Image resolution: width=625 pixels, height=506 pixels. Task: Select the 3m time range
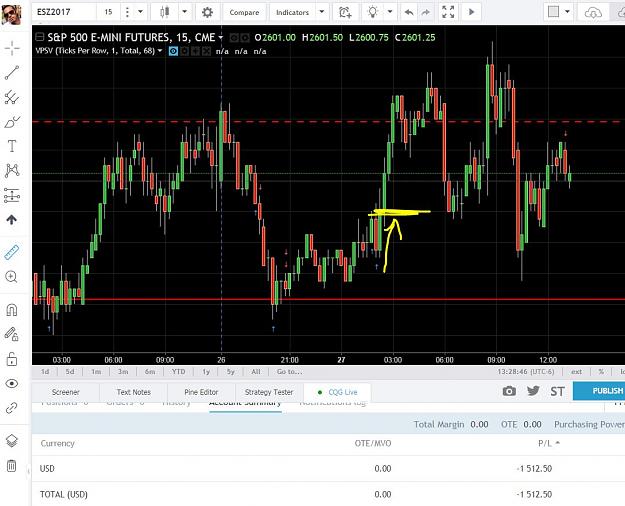point(123,372)
